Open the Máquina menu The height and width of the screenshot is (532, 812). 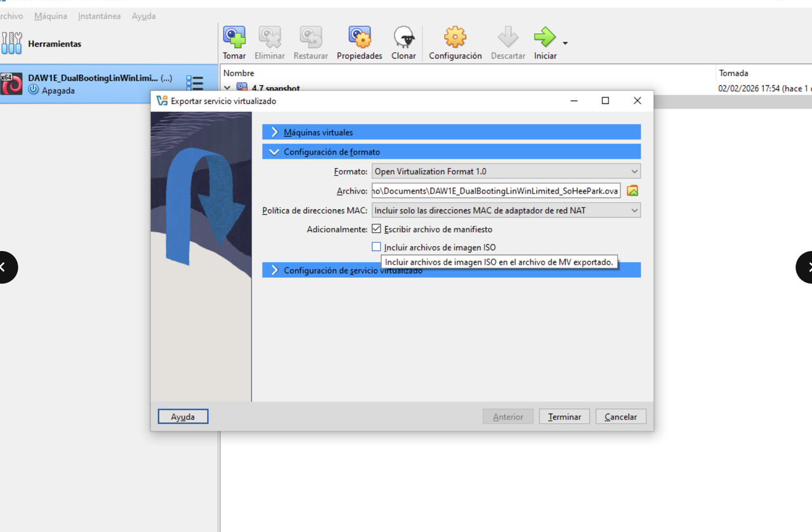50,16
